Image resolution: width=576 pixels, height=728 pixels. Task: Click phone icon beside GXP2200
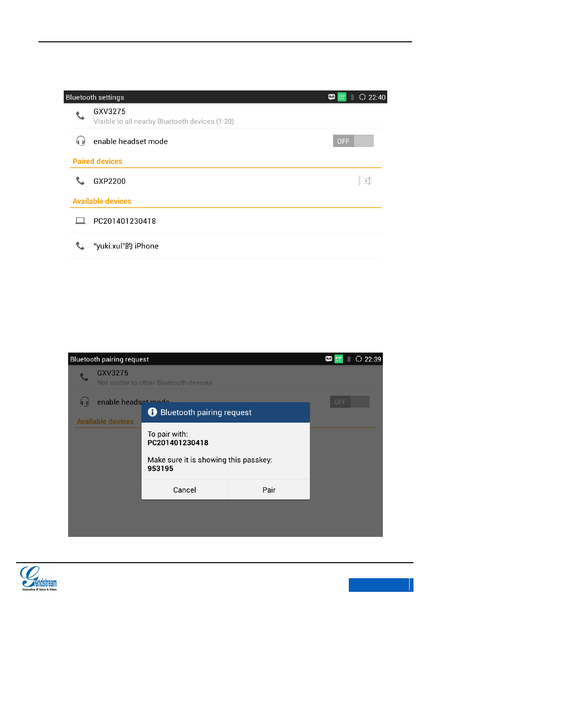(x=80, y=181)
